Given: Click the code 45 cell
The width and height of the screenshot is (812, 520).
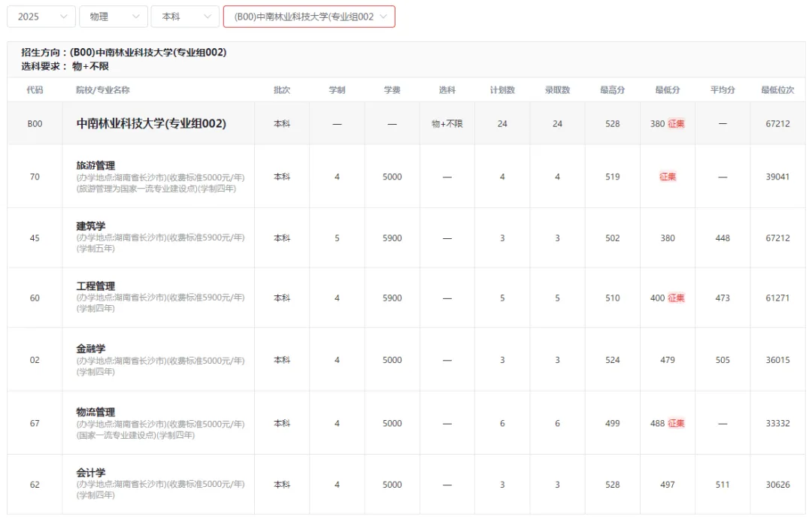Looking at the screenshot, I should (35, 238).
